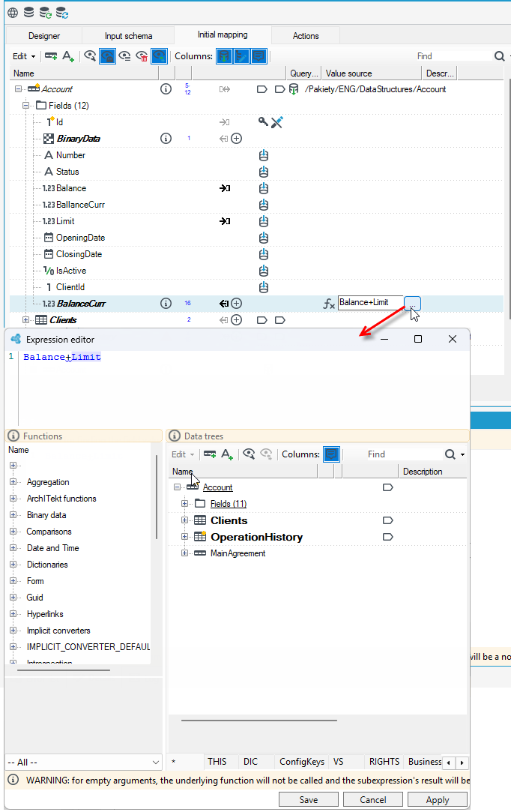Toggle the eye with red trash icon button
This screenshot has width=511, height=812.
pos(142,56)
